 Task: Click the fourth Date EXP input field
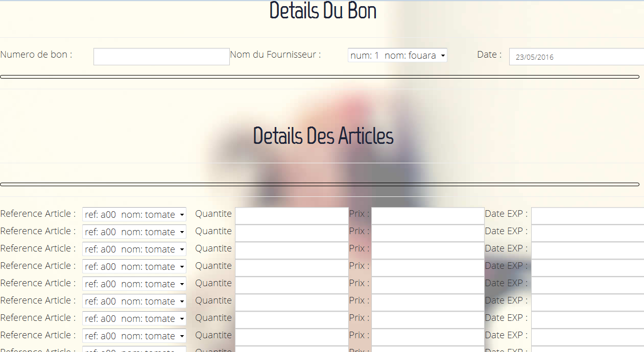586,267
